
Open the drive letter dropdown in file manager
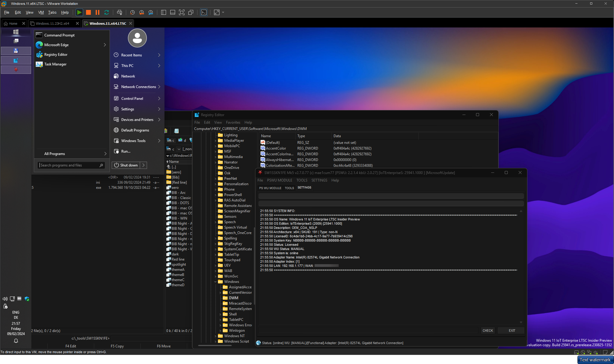(x=179, y=149)
